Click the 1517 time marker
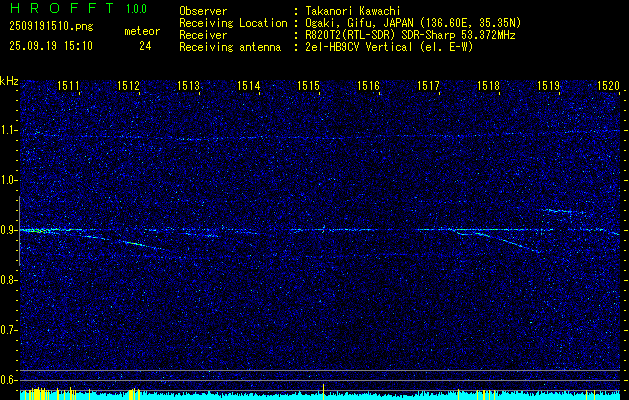The image size is (629, 400). pyautogui.click(x=428, y=85)
